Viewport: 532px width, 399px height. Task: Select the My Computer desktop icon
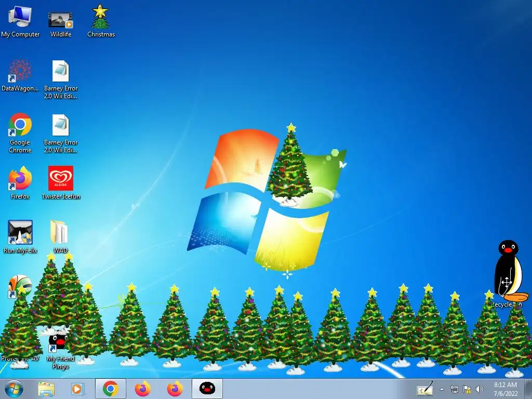click(20, 21)
